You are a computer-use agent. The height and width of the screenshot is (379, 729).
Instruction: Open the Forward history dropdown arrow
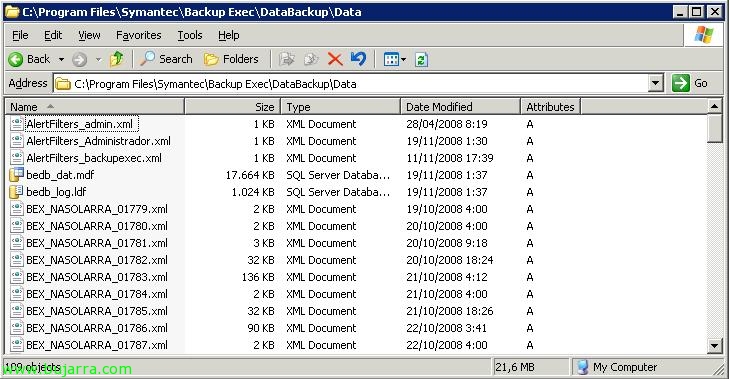[98, 60]
